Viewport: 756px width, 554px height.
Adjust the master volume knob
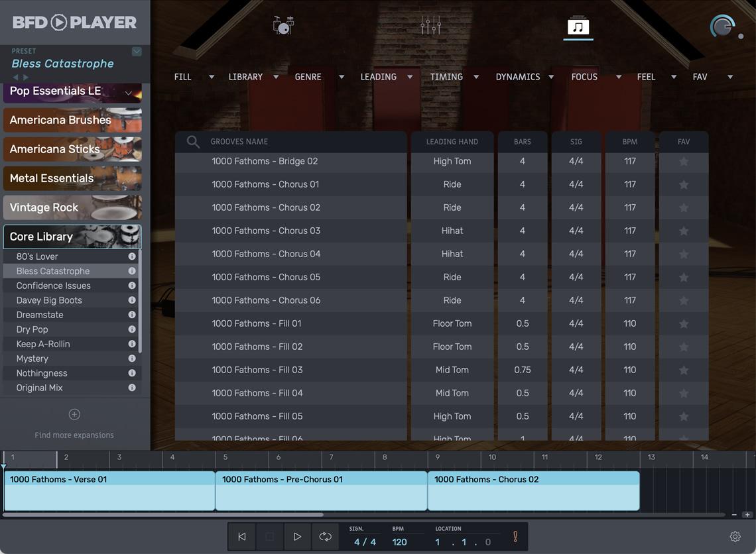[722, 26]
